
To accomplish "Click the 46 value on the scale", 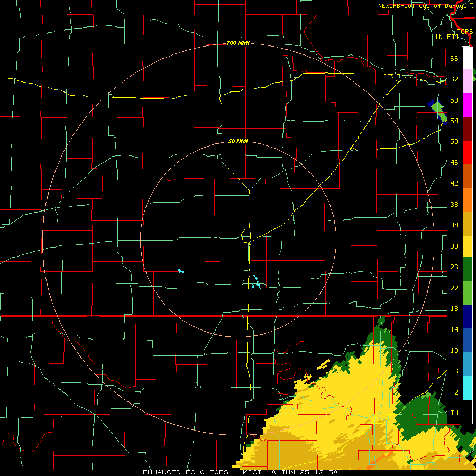I will pos(454,162).
